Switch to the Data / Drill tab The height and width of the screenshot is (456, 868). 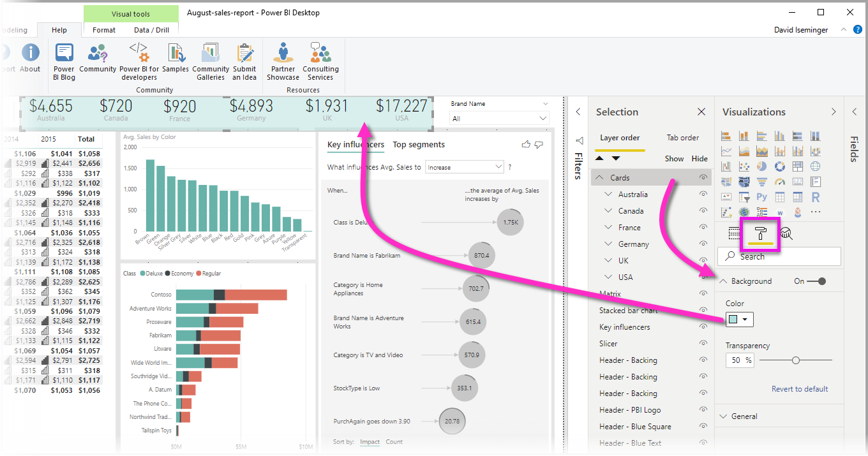tap(152, 30)
